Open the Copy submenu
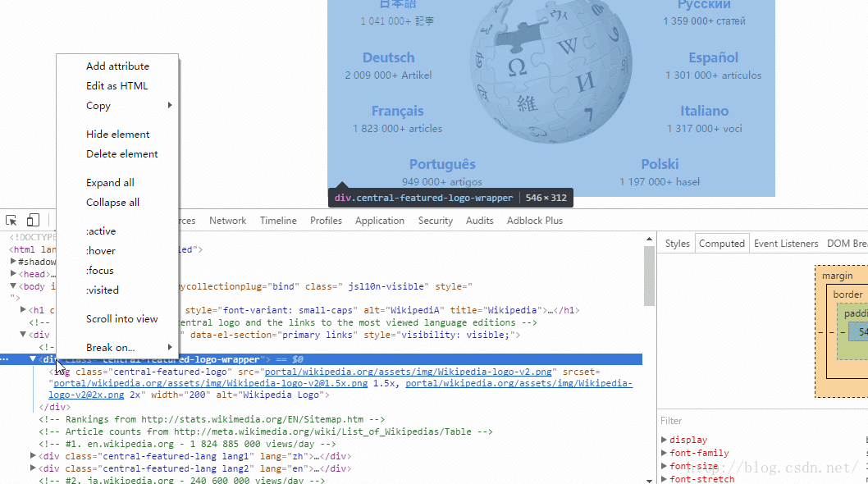 [x=117, y=105]
